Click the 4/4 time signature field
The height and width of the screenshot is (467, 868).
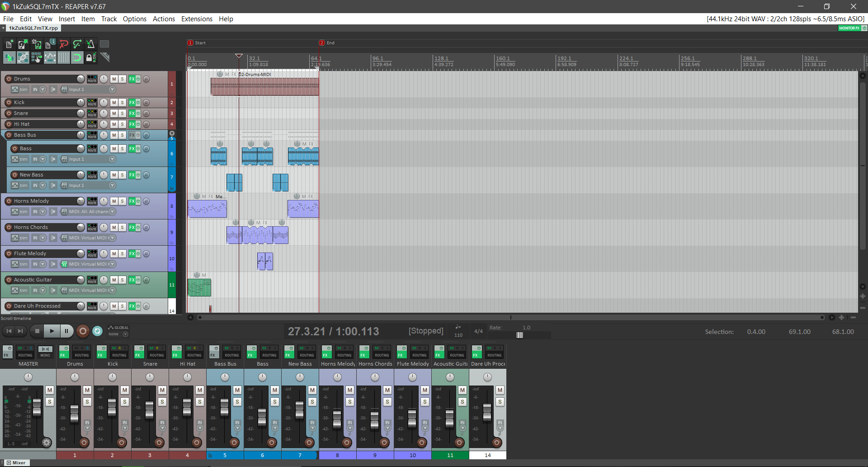pos(478,331)
